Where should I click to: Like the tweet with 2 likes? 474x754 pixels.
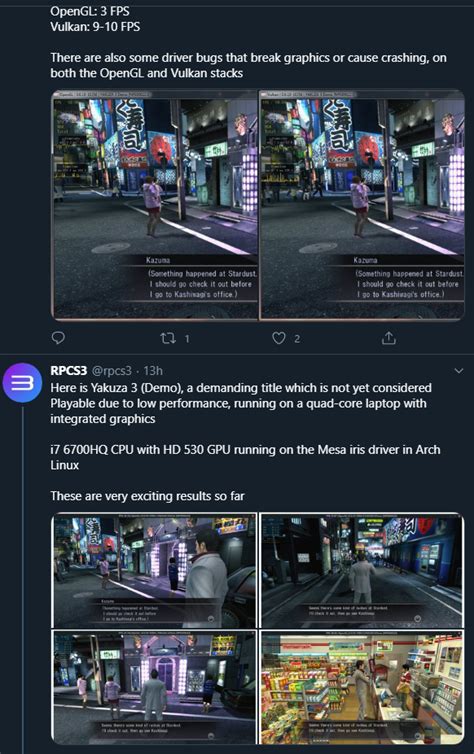279,339
